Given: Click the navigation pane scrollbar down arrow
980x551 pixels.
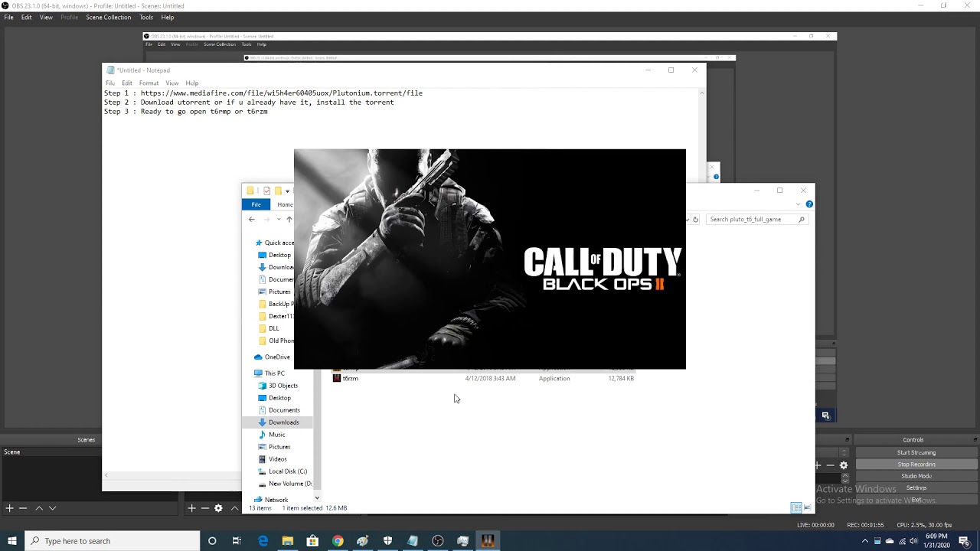Looking at the screenshot, I should click(x=317, y=498).
